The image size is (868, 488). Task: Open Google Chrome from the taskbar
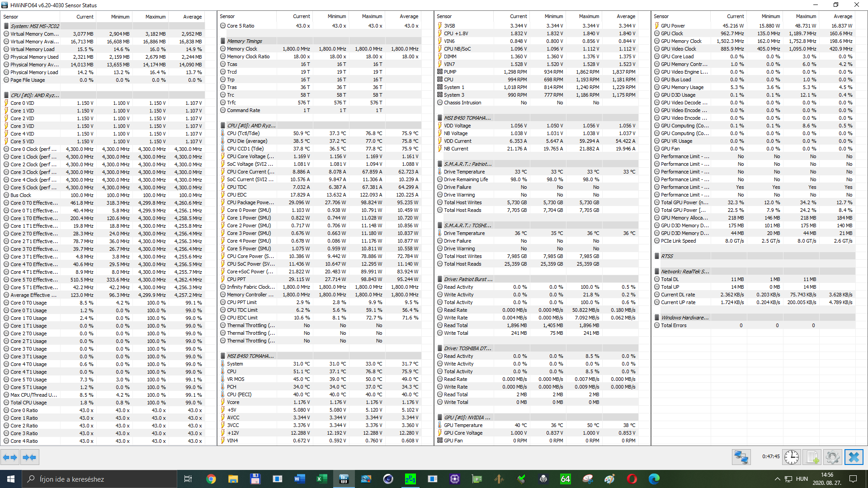(211, 479)
